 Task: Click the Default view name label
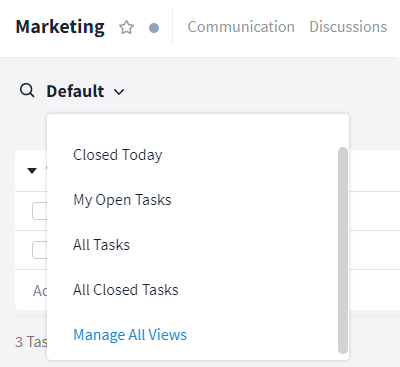[x=75, y=91]
